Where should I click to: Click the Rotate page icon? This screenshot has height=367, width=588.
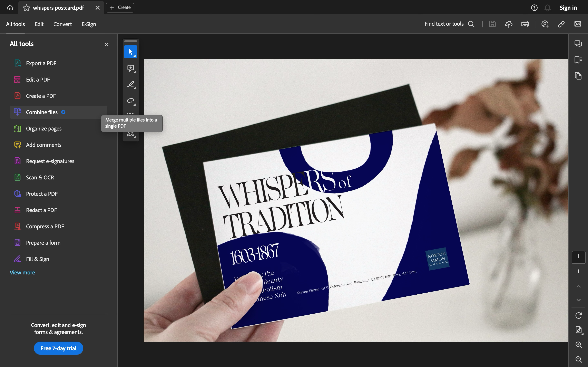tap(579, 315)
